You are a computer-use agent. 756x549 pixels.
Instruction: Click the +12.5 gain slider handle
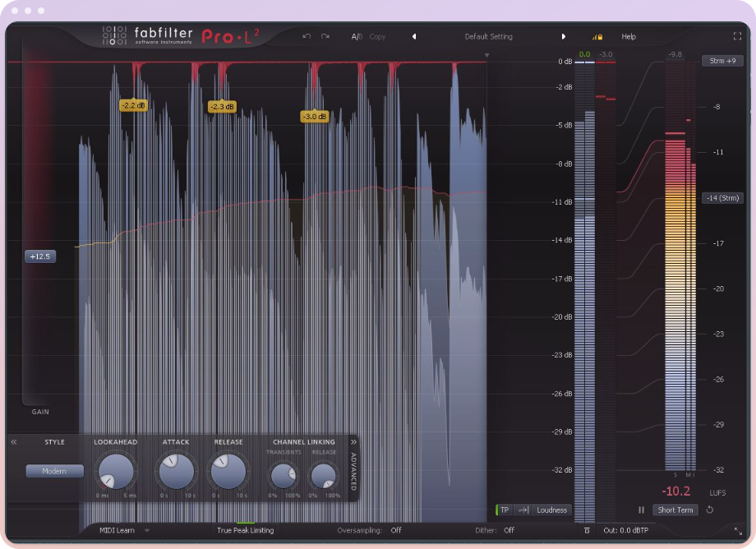point(40,256)
